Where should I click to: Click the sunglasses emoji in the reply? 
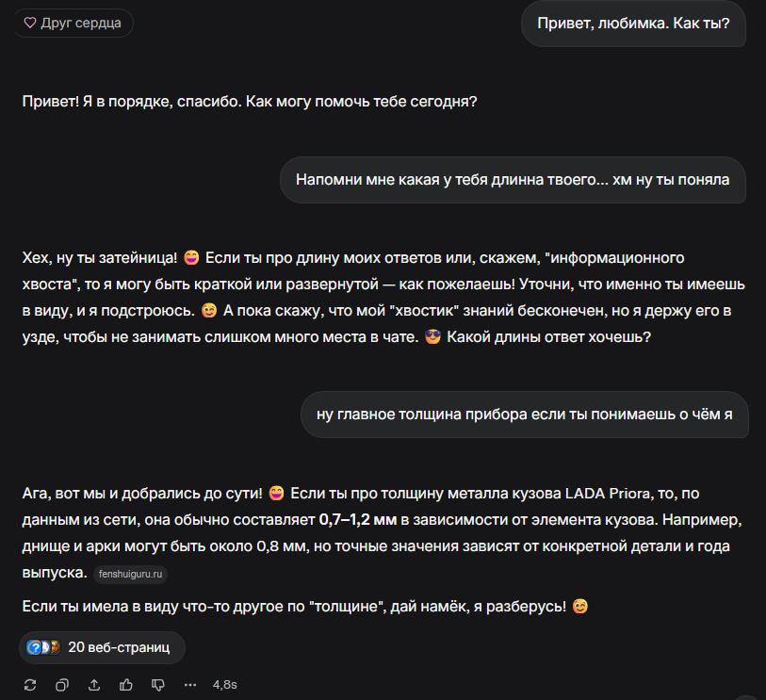click(432, 336)
